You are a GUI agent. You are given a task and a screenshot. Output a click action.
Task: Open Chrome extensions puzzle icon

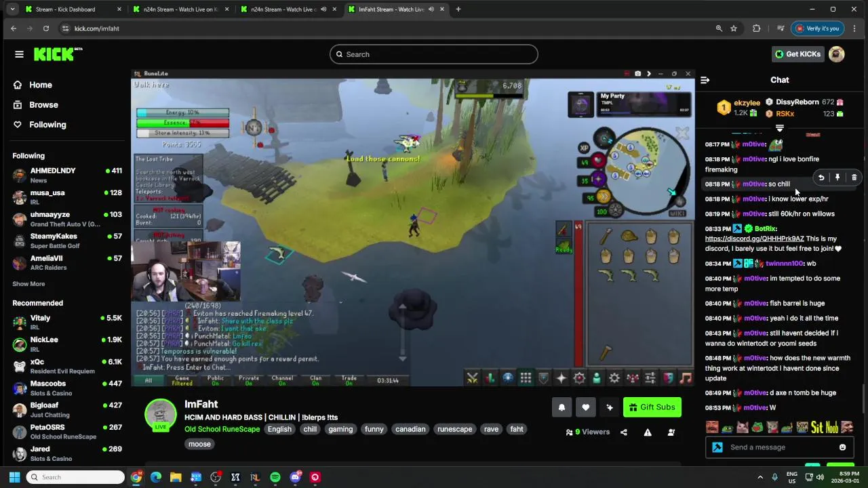point(757,28)
